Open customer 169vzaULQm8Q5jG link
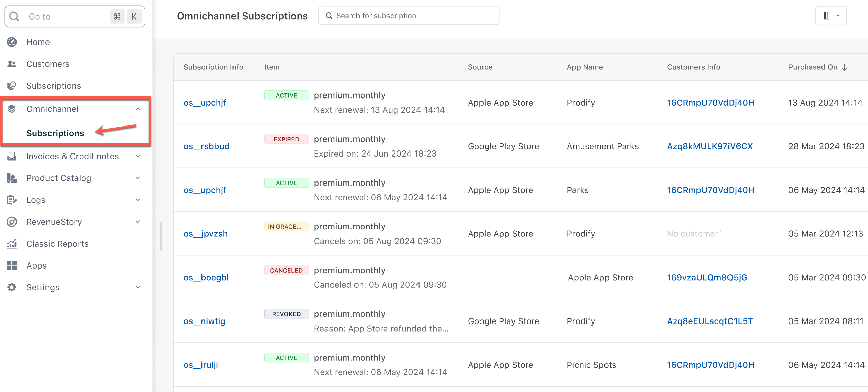Screen dimensions: 868x392 point(707,278)
